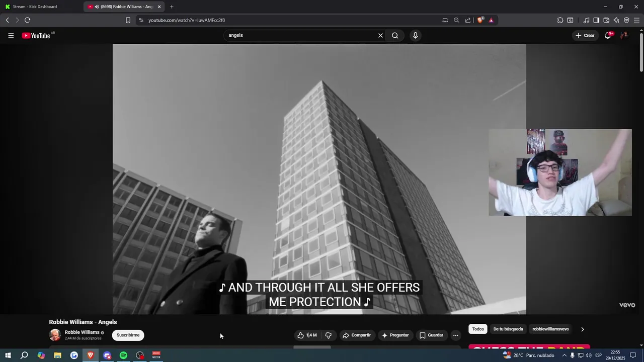Screen dimensions: 644x362
Task: Open the weather widget 28°C Parc. nublado
Action: click(x=528, y=355)
